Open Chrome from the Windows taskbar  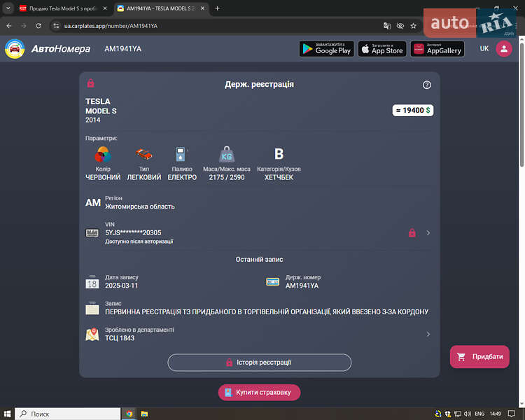129,414
